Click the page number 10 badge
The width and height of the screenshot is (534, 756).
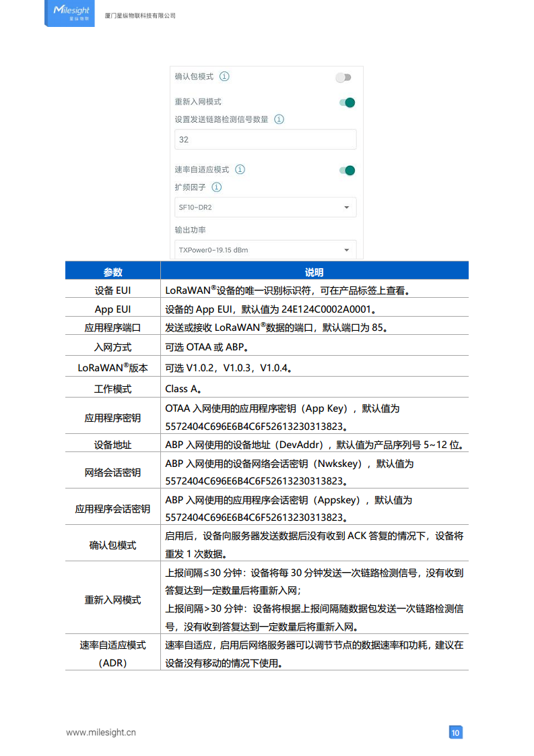(455, 732)
